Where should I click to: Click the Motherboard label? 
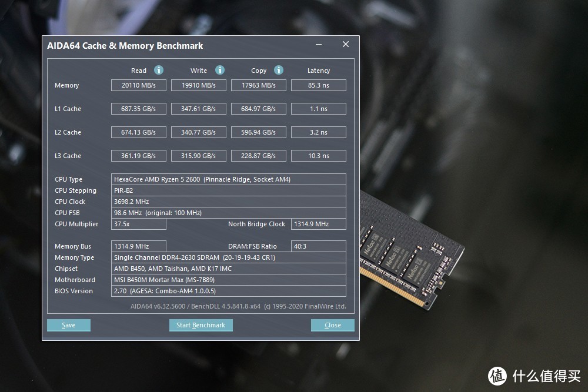[x=75, y=280]
